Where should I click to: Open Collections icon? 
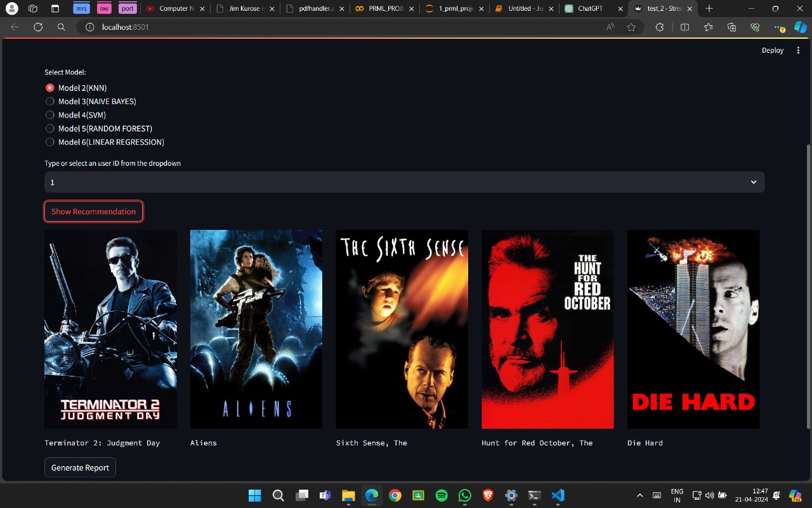(731, 27)
